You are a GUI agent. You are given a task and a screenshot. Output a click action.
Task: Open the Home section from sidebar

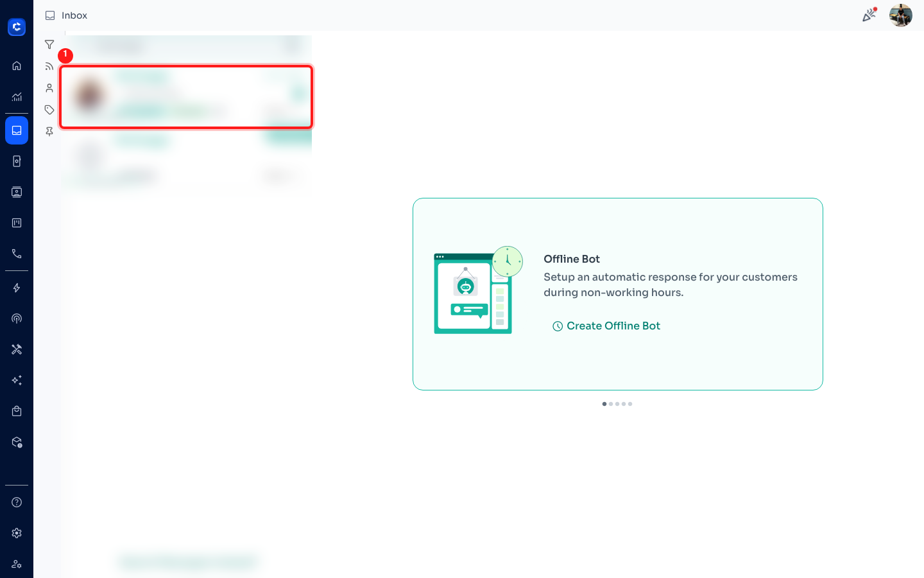(17, 66)
